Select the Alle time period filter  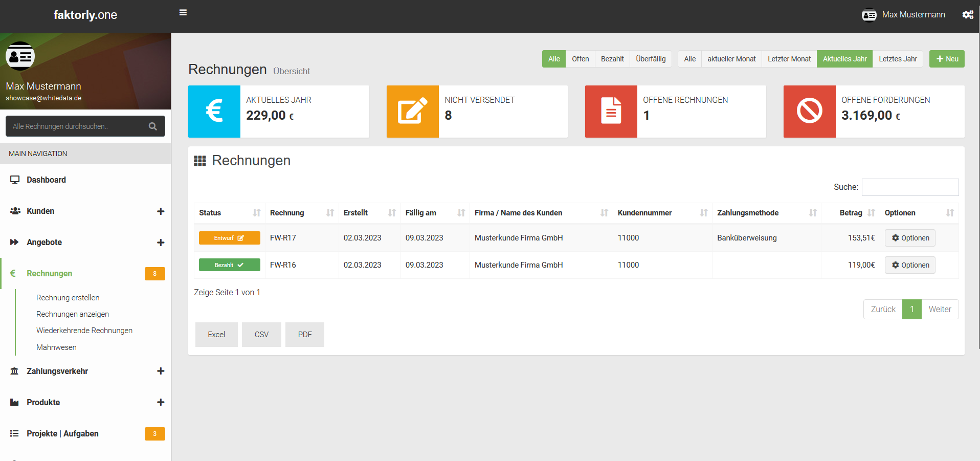pyautogui.click(x=690, y=59)
